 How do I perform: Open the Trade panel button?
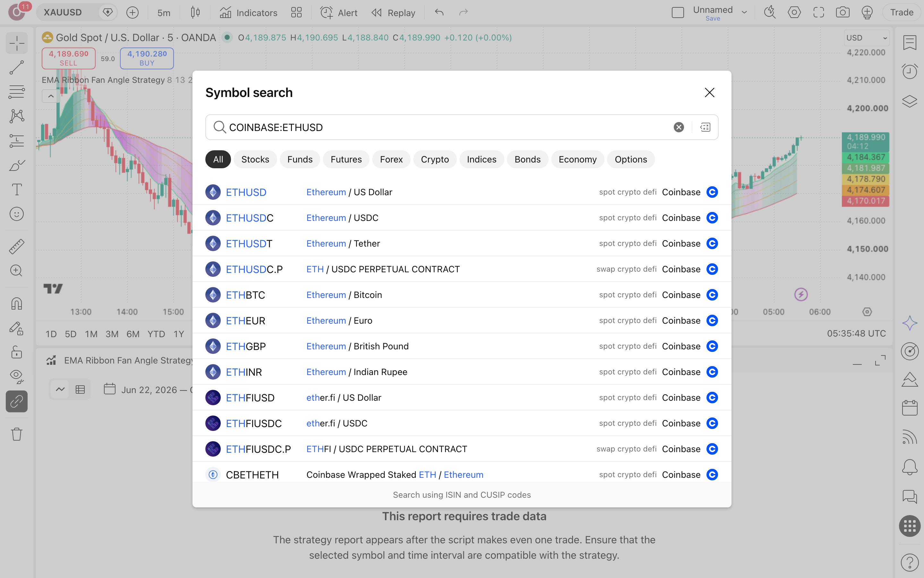(x=902, y=13)
